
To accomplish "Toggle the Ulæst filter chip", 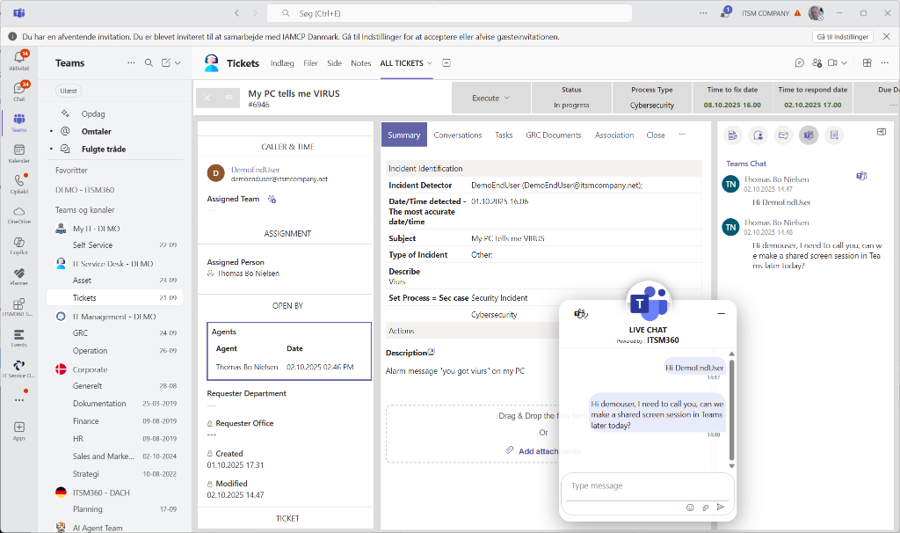I will click(68, 90).
